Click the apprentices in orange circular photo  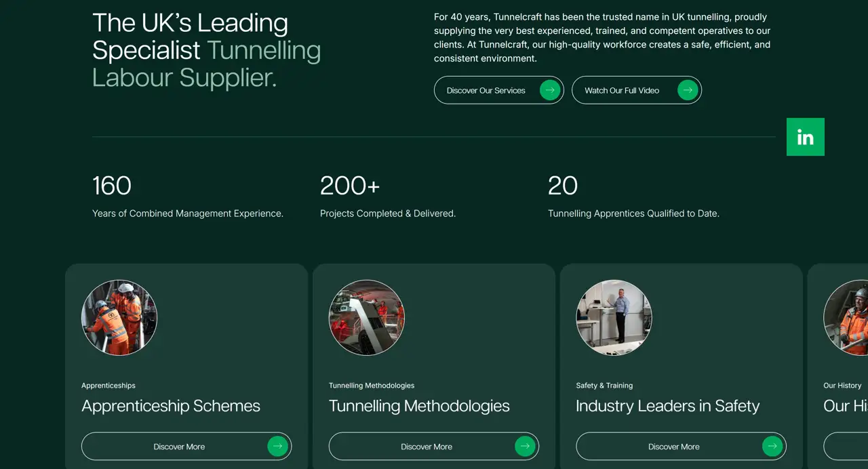tap(119, 318)
